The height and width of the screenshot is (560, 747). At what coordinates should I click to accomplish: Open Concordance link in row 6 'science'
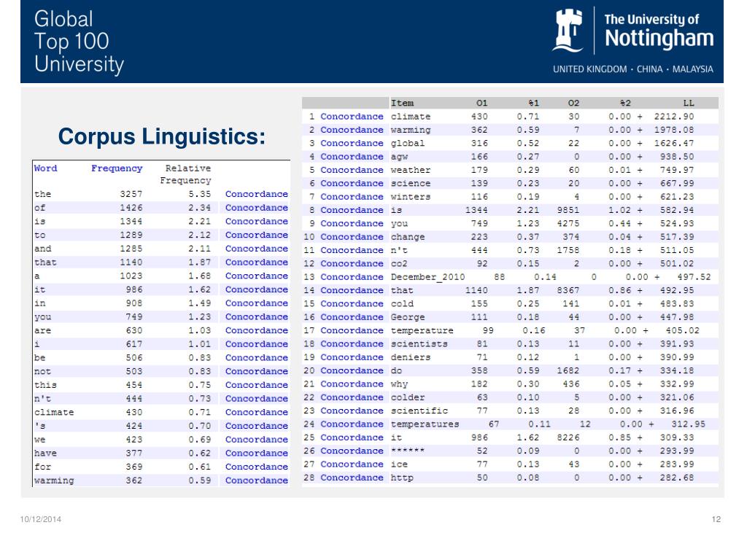tap(352, 183)
